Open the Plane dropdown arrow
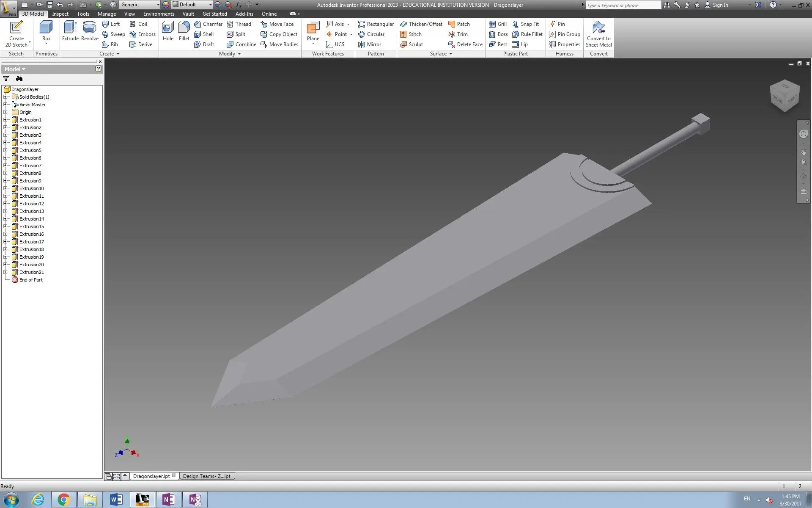 pyautogui.click(x=313, y=44)
